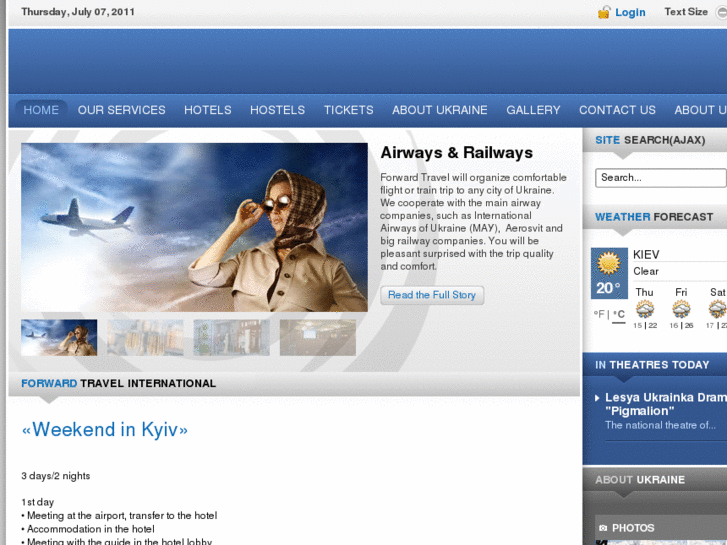
Task: Click Friday forecast weather icon
Action: pyautogui.click(x=681, y=309)
